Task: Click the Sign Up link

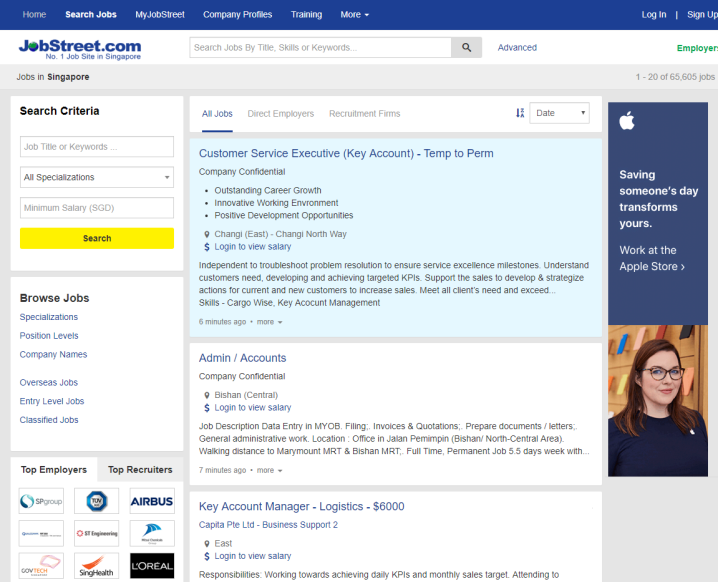Action: [702, 15]
